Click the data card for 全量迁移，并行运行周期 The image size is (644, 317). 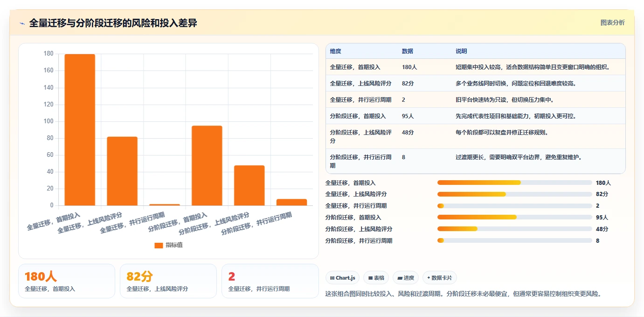pyautogui.click(x=270, y=281)
